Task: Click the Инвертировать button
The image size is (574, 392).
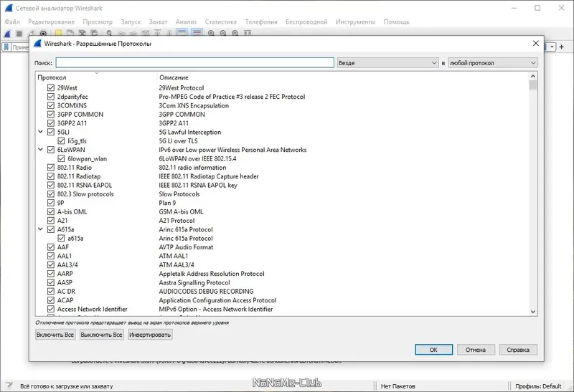Action: click(x=150, y=335)
